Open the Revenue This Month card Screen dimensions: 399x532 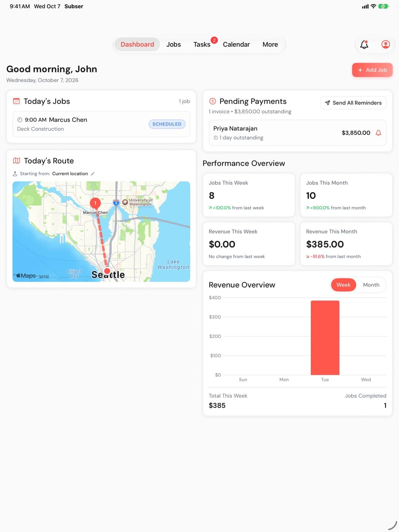346,244
